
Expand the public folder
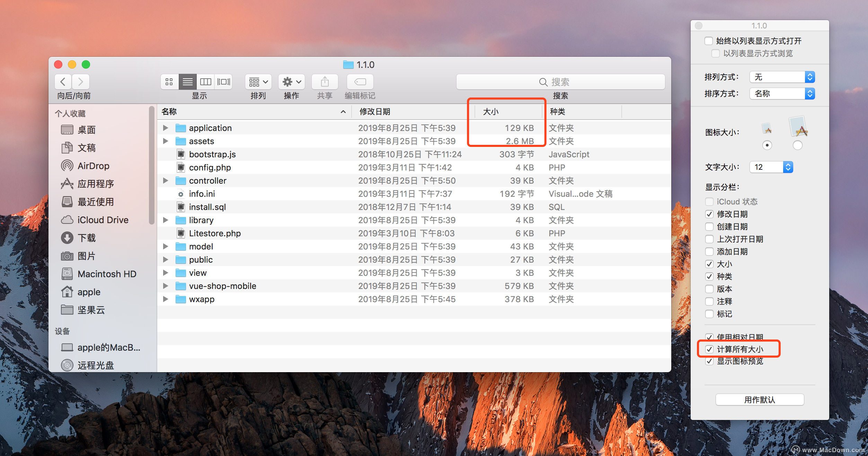click(x=166, y=260)
